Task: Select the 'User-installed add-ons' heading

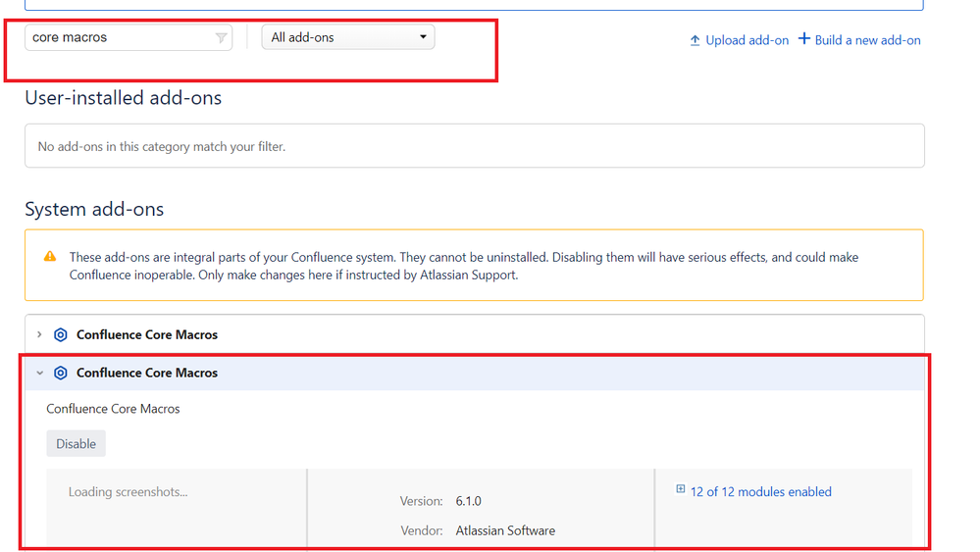Action: (x=124, y=98)
